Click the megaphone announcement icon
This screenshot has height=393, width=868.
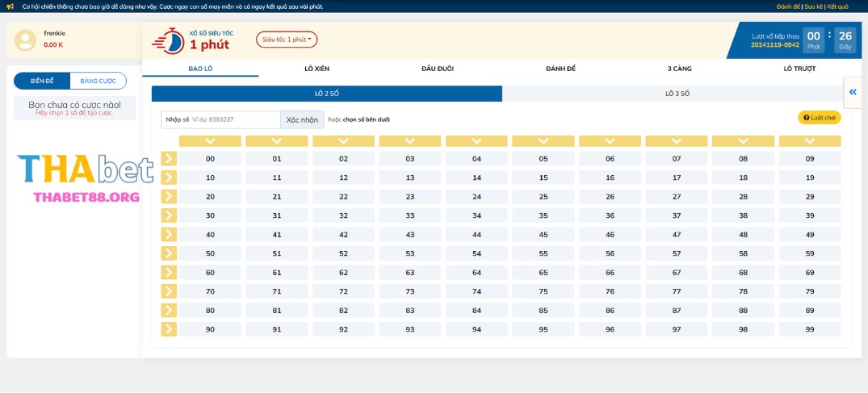point(10,6)
